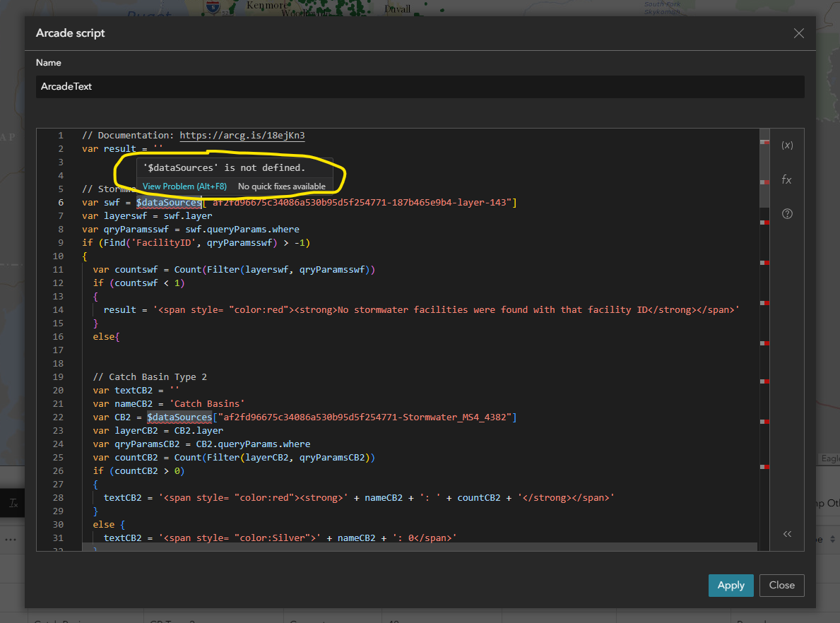Image resolution: width=840 pixels, height=623 pixels.
Task: Select the Tx clear-formatting icon
Action: click(13, 503)
